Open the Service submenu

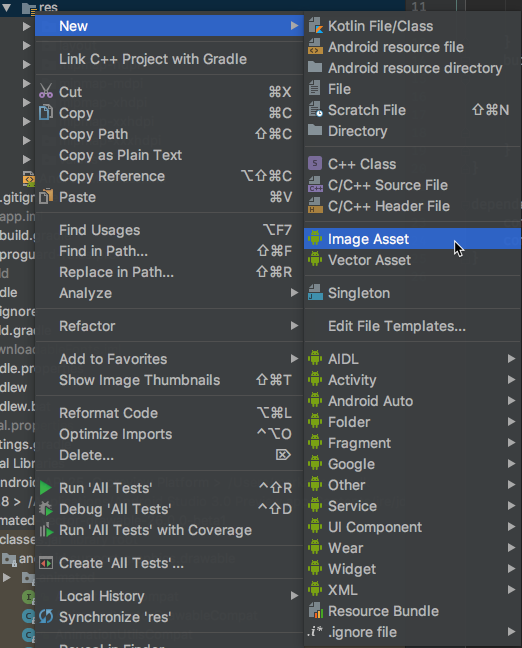pos(412,506)
